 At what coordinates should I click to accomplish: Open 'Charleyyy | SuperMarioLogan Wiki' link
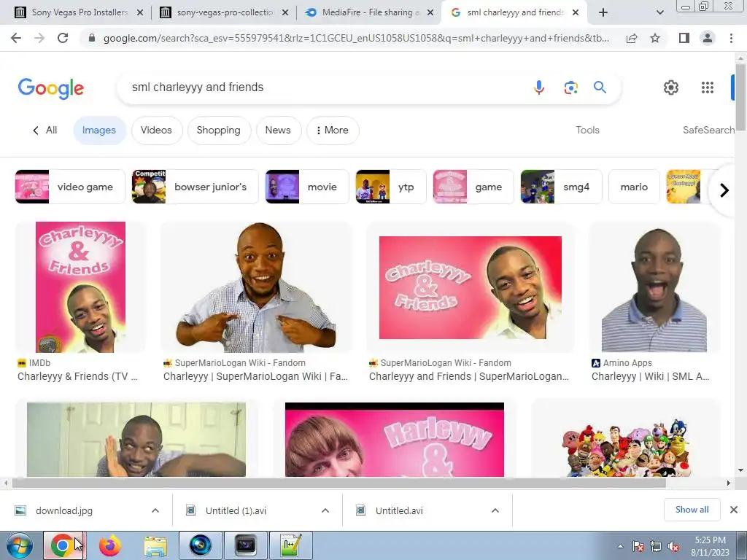(256, 376)
